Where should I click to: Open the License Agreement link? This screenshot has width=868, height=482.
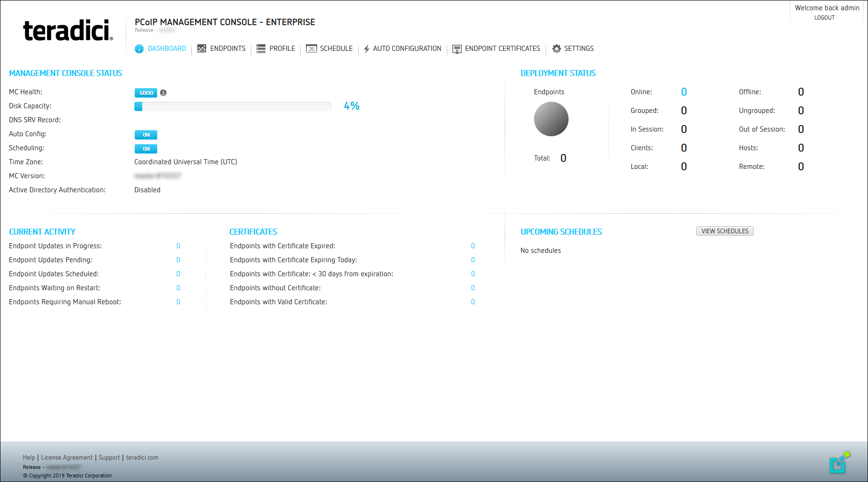point(67,458)
